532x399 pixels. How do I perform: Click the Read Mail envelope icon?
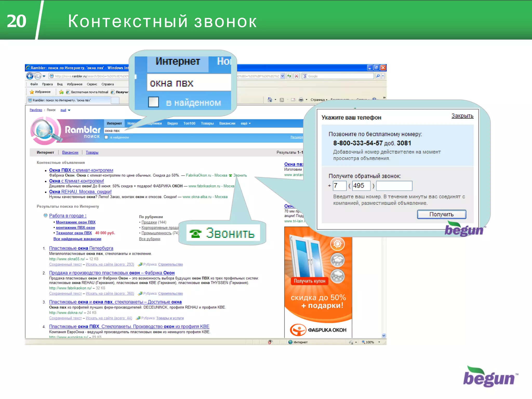click(x=293, y=100)
